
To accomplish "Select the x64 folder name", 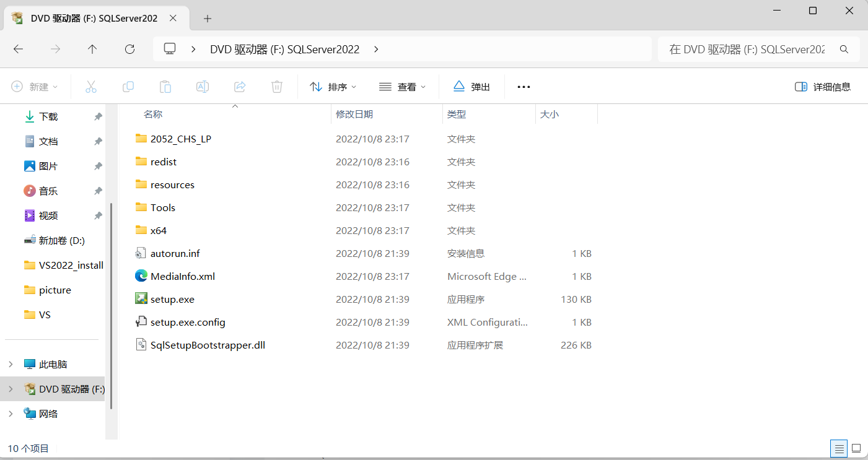I will pyautogui.click(x=159, y=230).
